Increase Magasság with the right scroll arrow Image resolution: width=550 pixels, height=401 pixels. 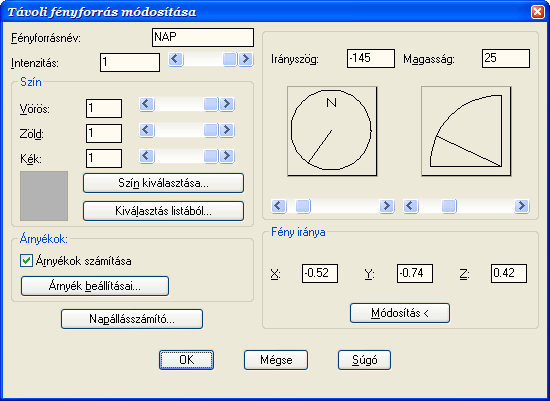click(522, 206)
